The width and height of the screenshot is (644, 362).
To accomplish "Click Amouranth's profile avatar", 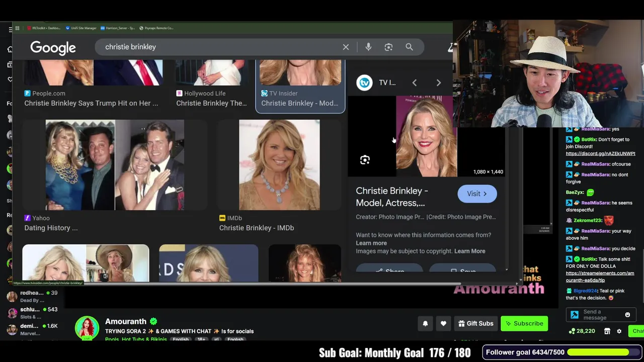I will click(87, 328).
